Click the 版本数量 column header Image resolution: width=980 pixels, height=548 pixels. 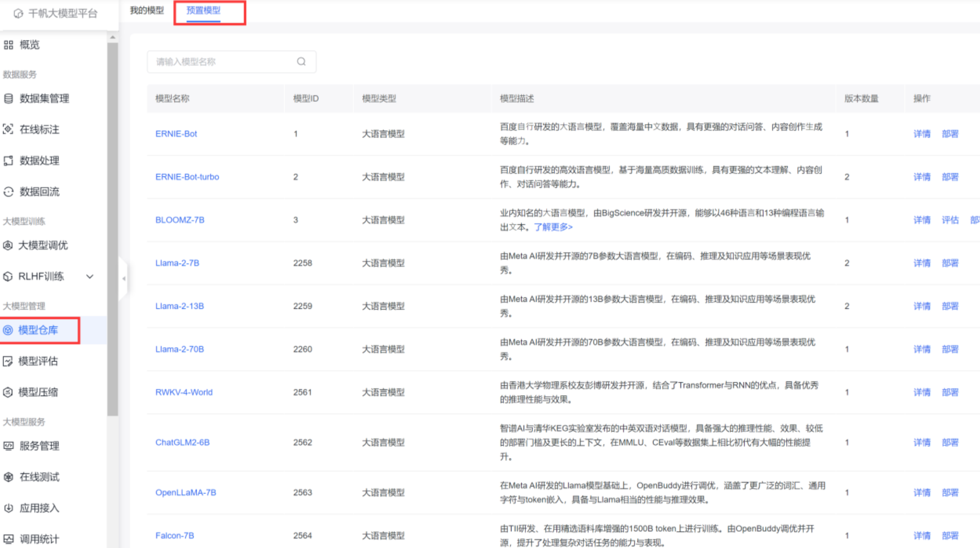(x=861, y=98)
